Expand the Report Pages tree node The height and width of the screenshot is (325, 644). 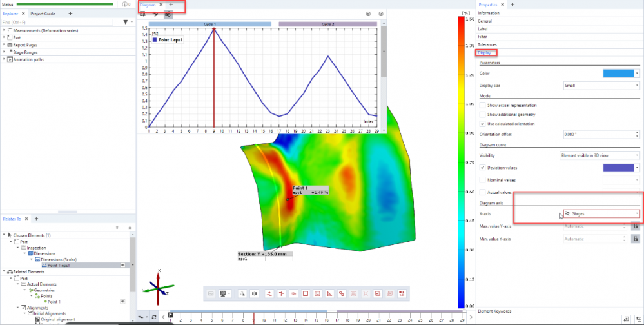4,45
